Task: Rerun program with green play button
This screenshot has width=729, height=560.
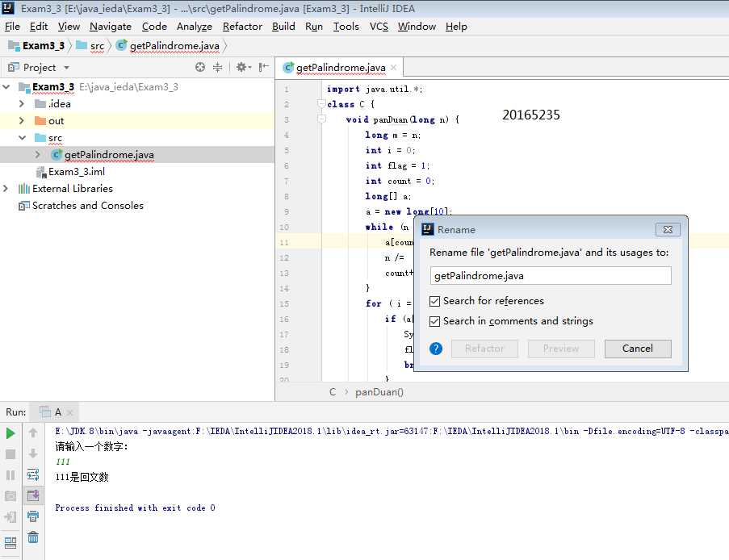Action: 10,433
